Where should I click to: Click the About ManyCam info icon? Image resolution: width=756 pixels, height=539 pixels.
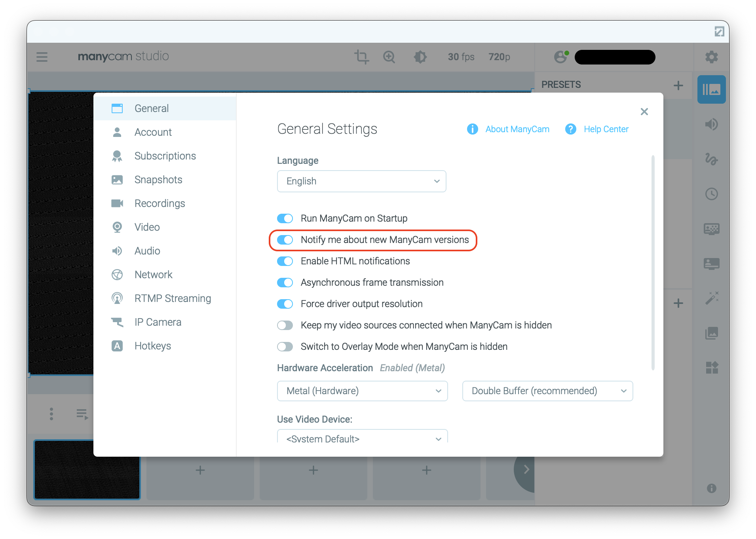pos(473,129)
